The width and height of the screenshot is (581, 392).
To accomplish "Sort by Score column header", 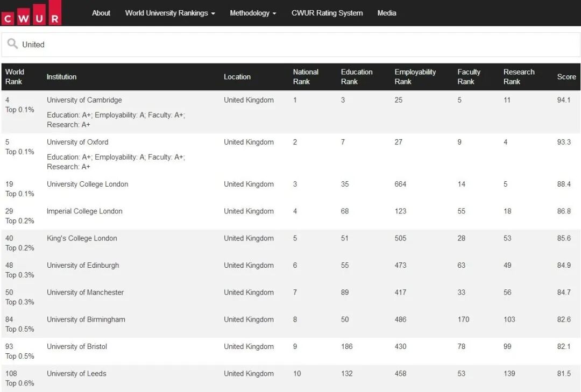I will pos(566,77).
